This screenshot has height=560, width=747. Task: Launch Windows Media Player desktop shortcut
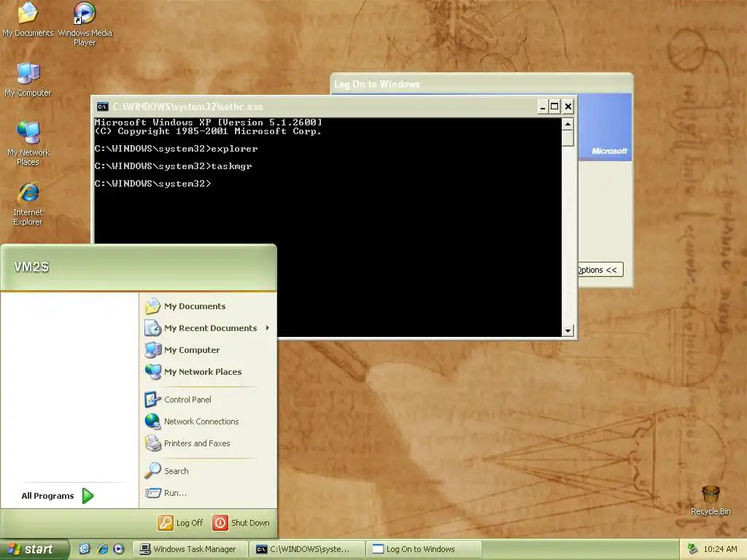85,24
